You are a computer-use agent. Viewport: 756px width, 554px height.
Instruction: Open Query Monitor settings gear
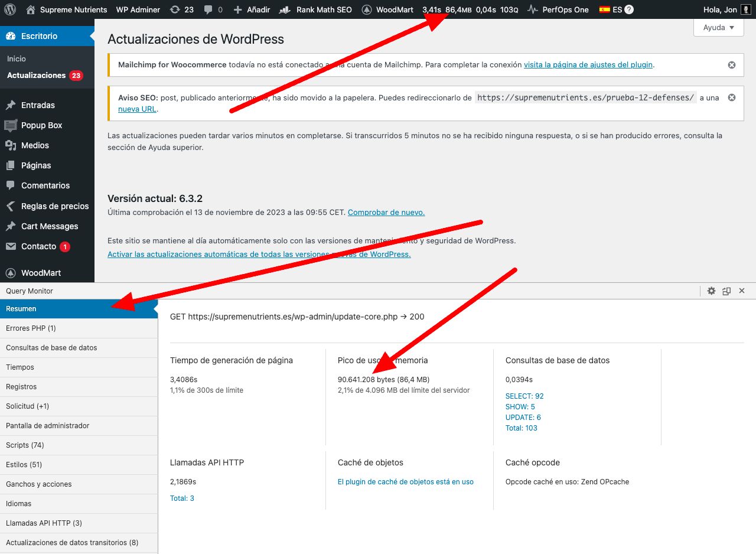point(711,291)
